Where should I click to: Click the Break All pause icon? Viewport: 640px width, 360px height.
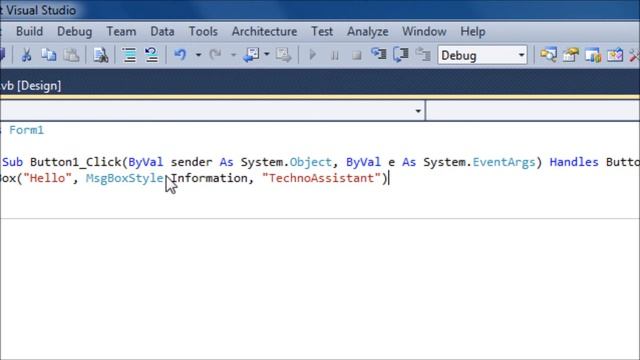tap(335, 56)
